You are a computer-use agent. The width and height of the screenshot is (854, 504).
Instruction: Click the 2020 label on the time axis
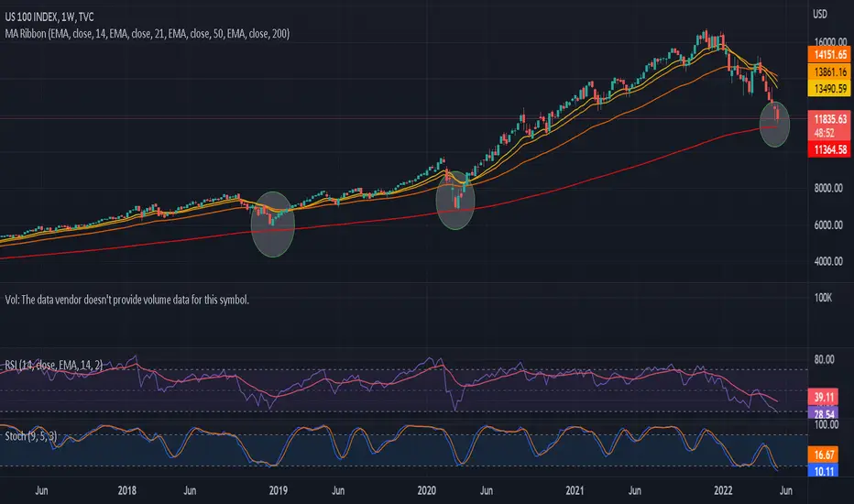pyautogui.click(x=426, y=490)
